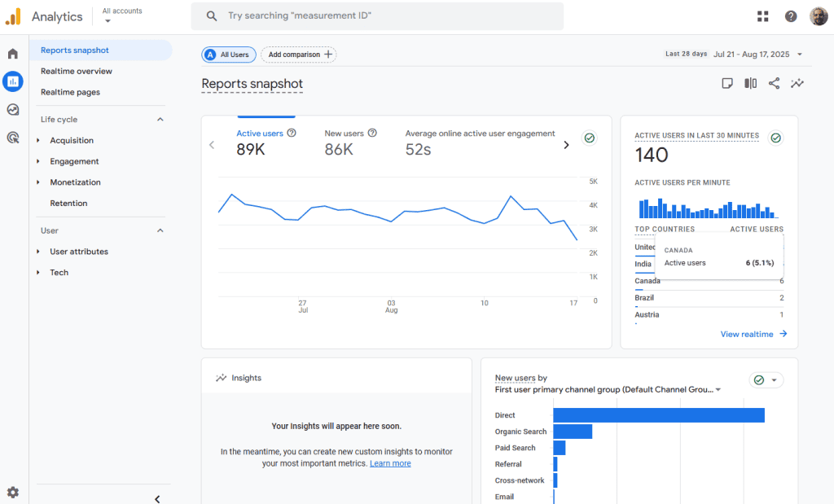Open the Home icon in left rail
The image size is (834, 504).
tap(12, 54)
